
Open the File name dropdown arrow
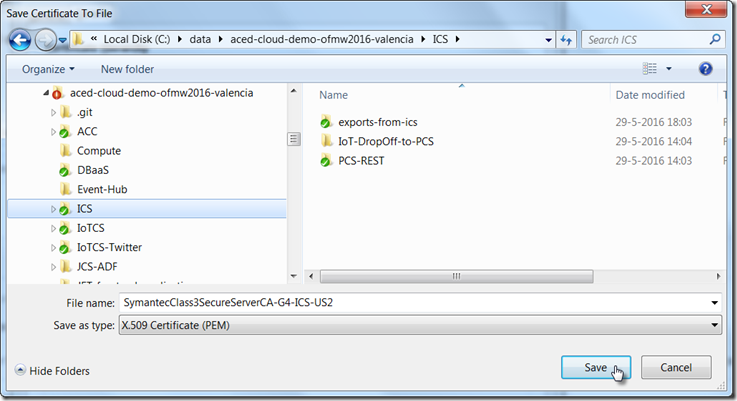pyautogui.click(x=714, y=303)
